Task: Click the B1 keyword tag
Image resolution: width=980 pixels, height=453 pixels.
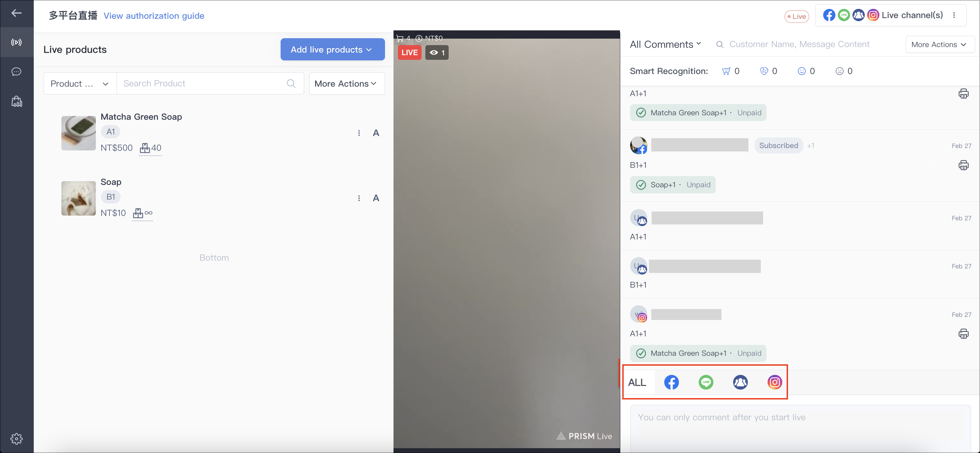Action: (x=111, y=197)
